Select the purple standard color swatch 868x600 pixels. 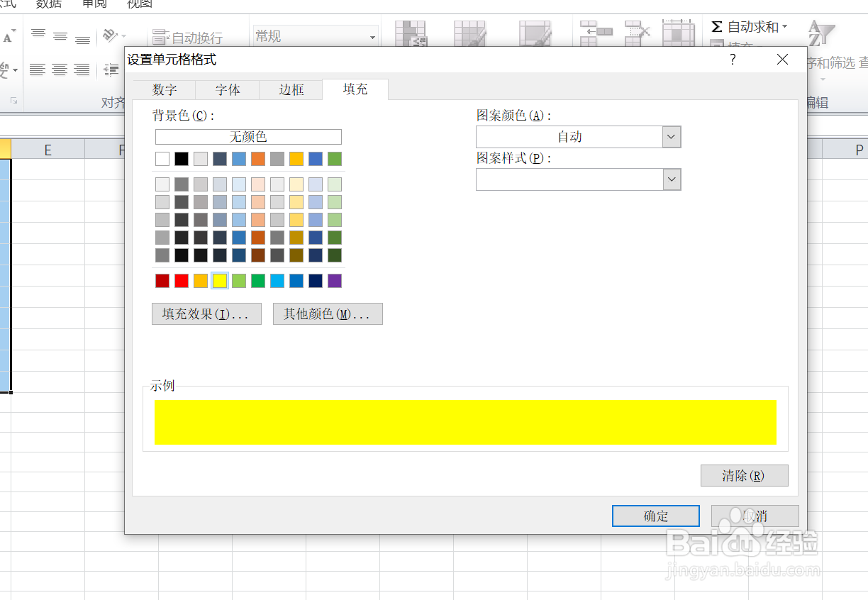335,281
